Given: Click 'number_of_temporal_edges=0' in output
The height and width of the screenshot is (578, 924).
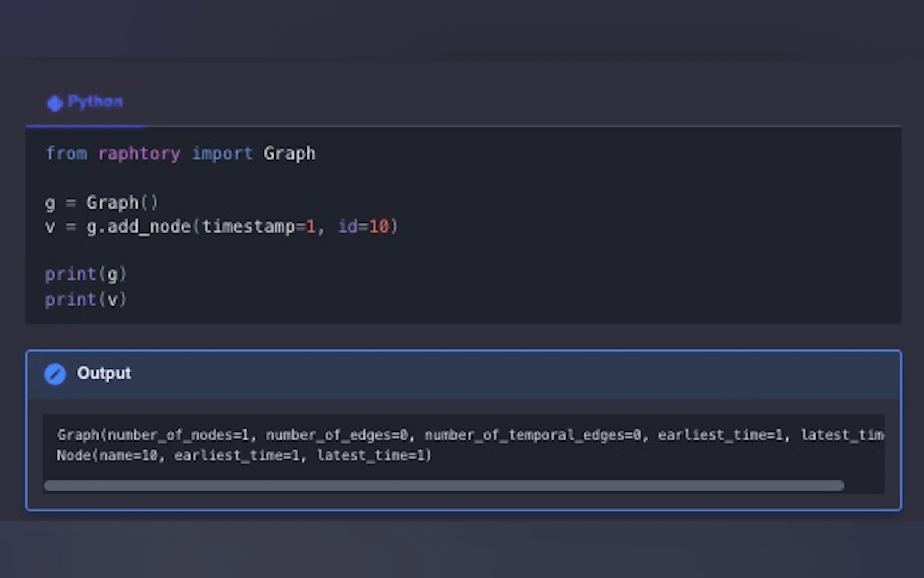Looking at the screenshot, I should 533,435.
